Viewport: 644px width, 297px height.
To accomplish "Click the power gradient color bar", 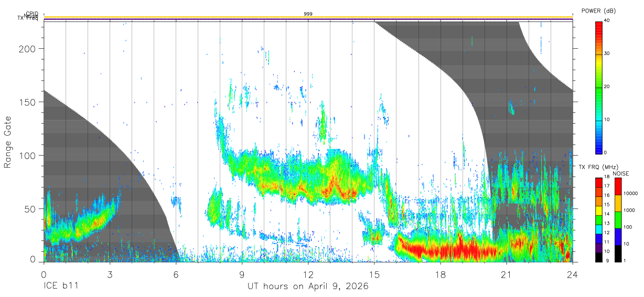I will click(x=599, y=87).
